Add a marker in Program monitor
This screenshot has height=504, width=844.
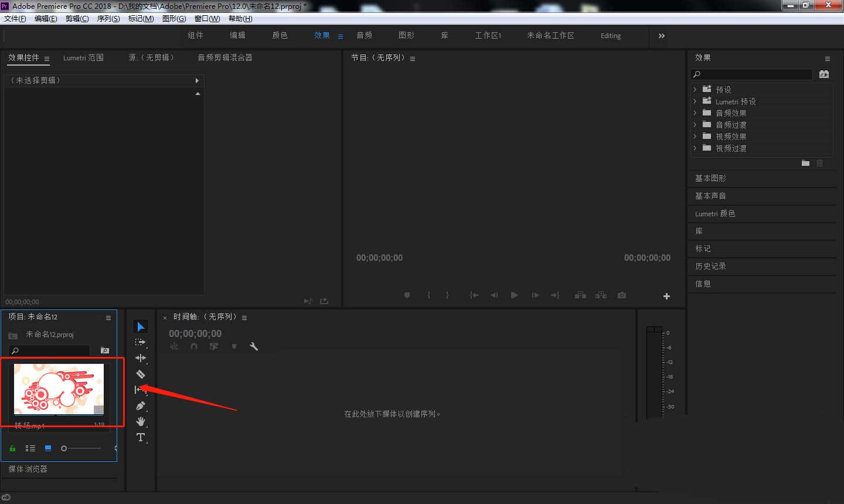[x=407, y=295]
